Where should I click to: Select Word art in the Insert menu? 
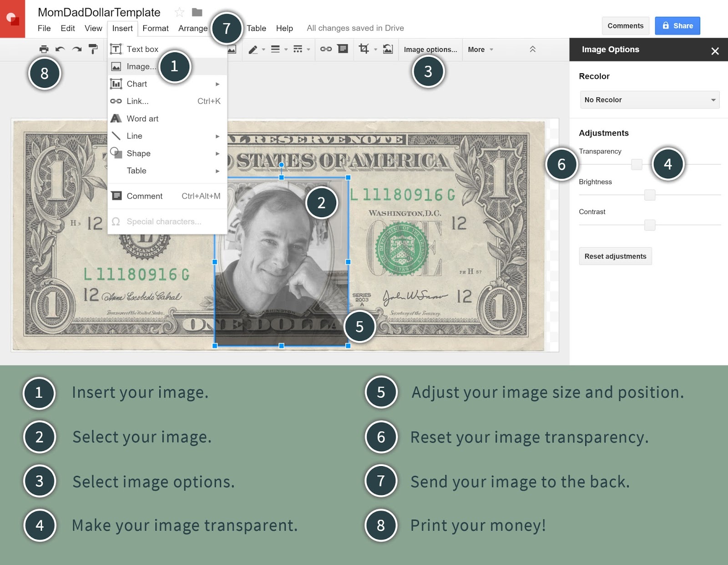(x=167, y=118)
